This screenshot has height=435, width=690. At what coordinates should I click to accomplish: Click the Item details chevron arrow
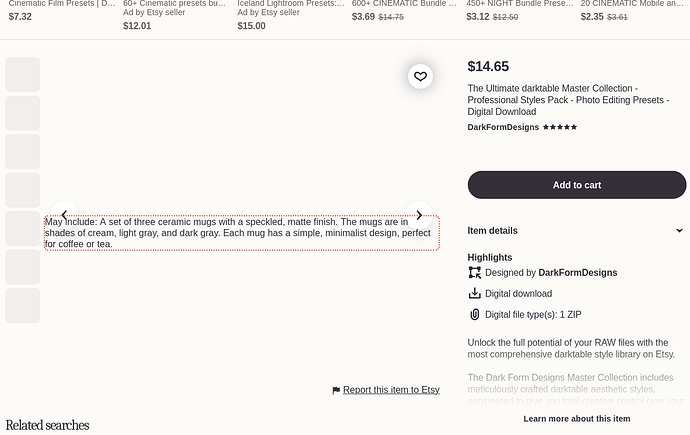pyautogui.click(x=679, y=231)
